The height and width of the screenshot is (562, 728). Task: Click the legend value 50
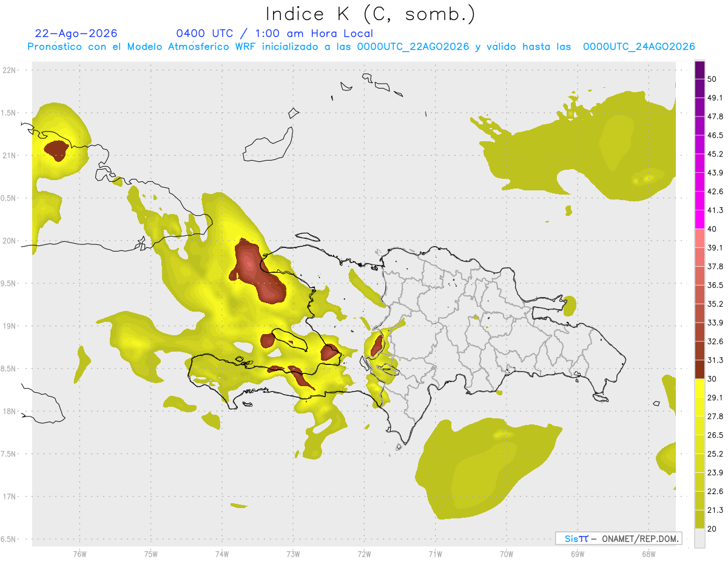[712, 79]
